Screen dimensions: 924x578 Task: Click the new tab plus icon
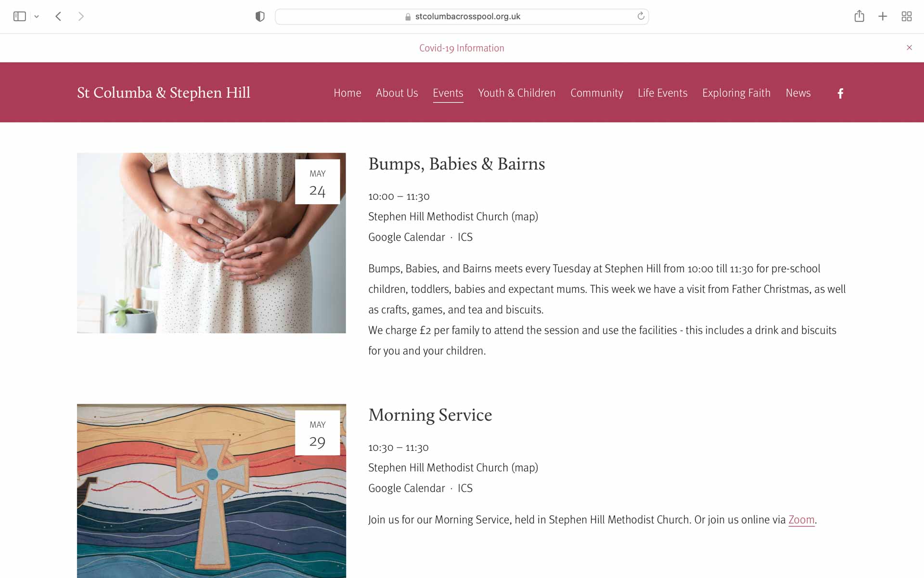(883, 16)
